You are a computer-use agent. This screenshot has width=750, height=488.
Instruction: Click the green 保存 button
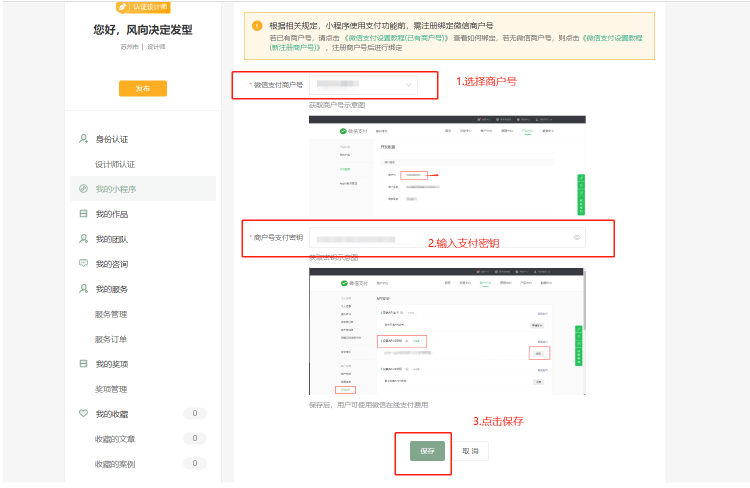coord(427,451)
